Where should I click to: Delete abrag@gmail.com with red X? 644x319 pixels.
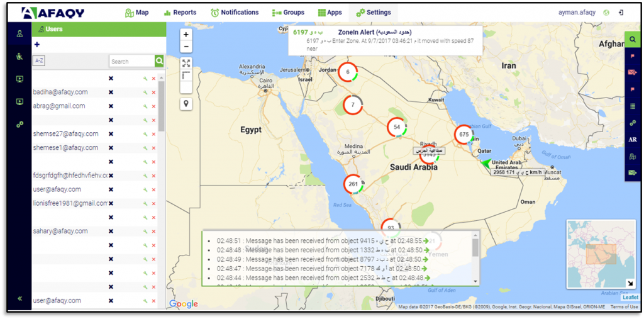[153, 106]
